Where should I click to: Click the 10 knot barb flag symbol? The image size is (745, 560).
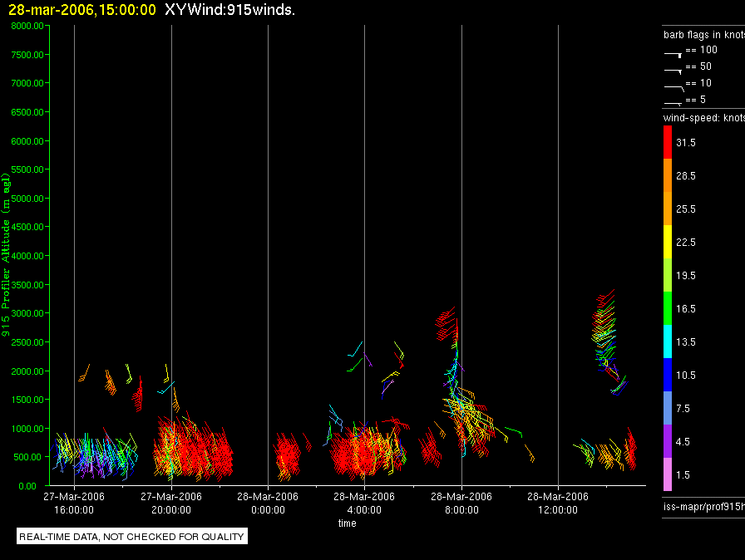tap(673, 88)
